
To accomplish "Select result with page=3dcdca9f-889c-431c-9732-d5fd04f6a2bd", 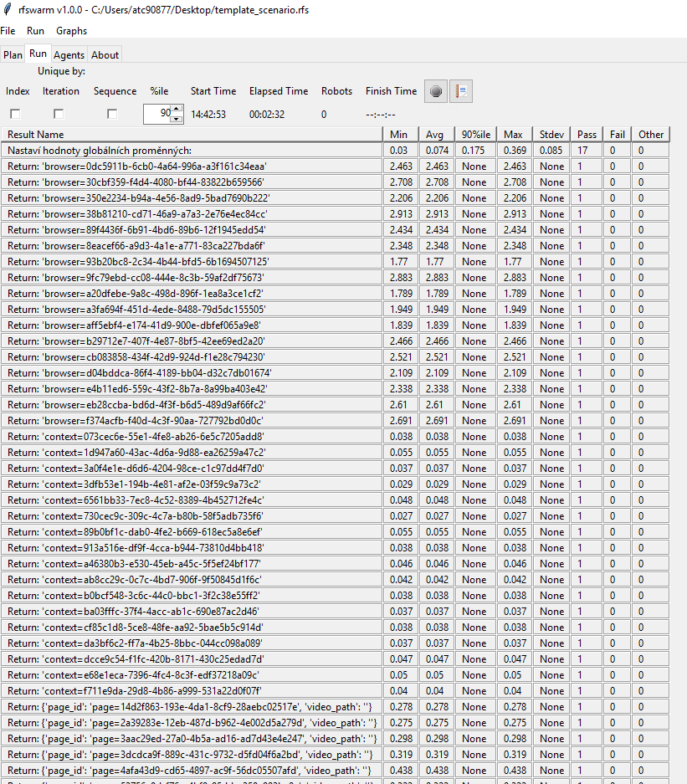I will click(x=192, y=755).
